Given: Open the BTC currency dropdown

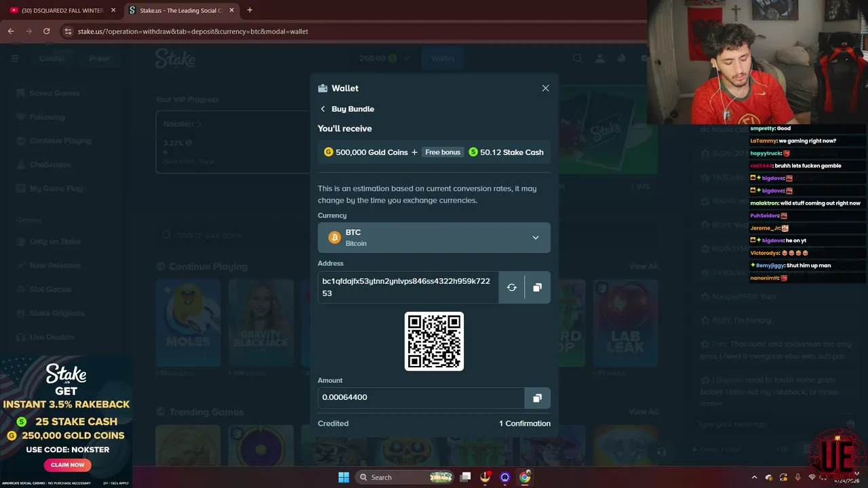Looking at the screenshot, I should coord(434,238).
